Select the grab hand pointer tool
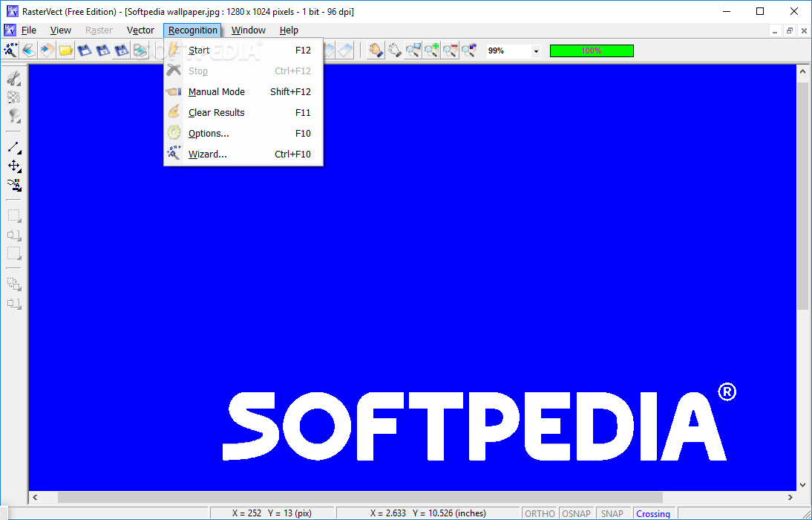Image resolution: width=812 pixels, height=520 pixels. click(394, 51)
